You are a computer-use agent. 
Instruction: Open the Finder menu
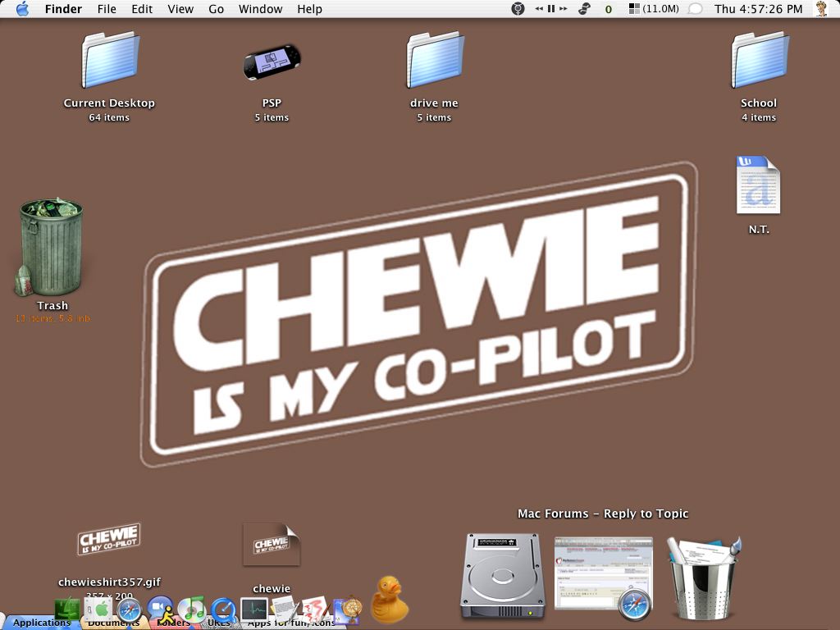(63, 9)
